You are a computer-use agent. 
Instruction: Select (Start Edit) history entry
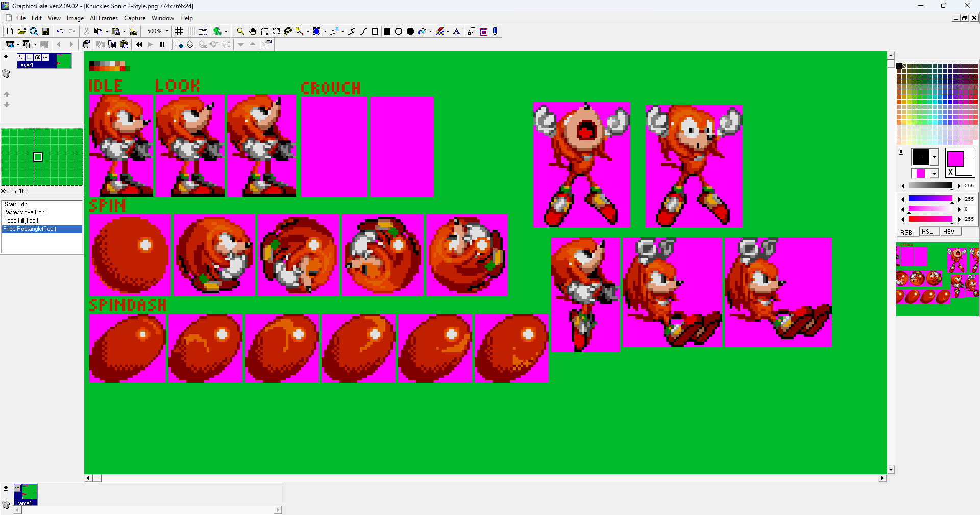(x=42, y=204)
